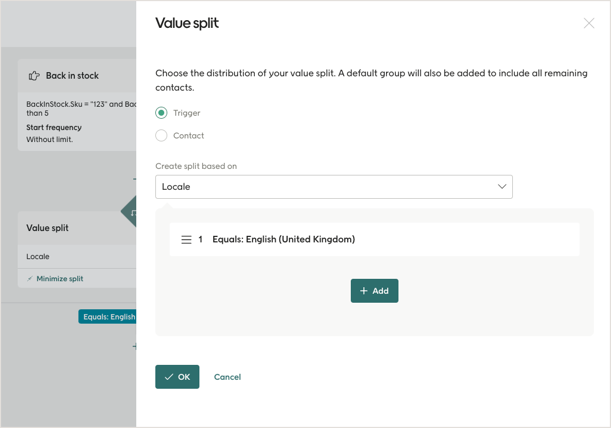Click the Locale text in Value split node
This screenshot has width=611, height=428.
pos(38,256)
